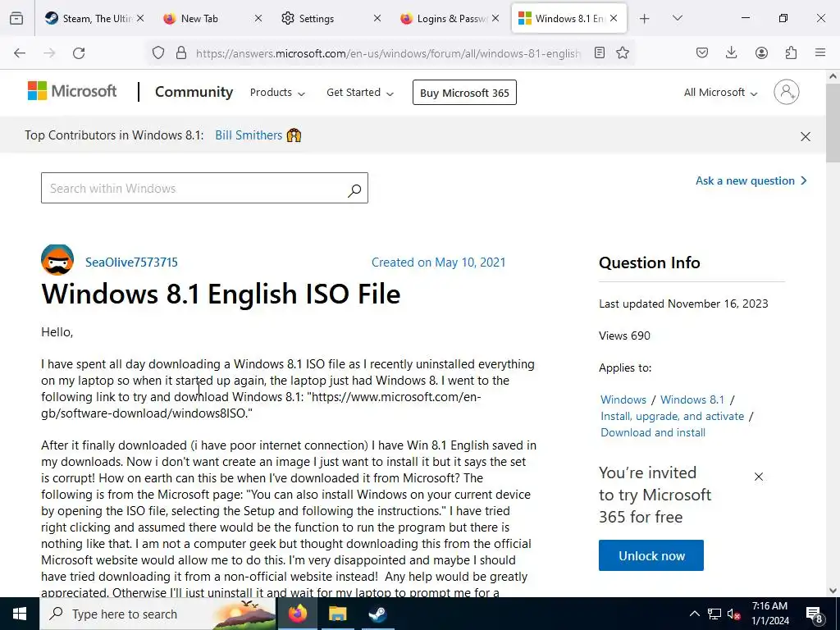Open the Downloads panel arrow
The height and width of the screenshot is (630, 840).
(731, 52)
